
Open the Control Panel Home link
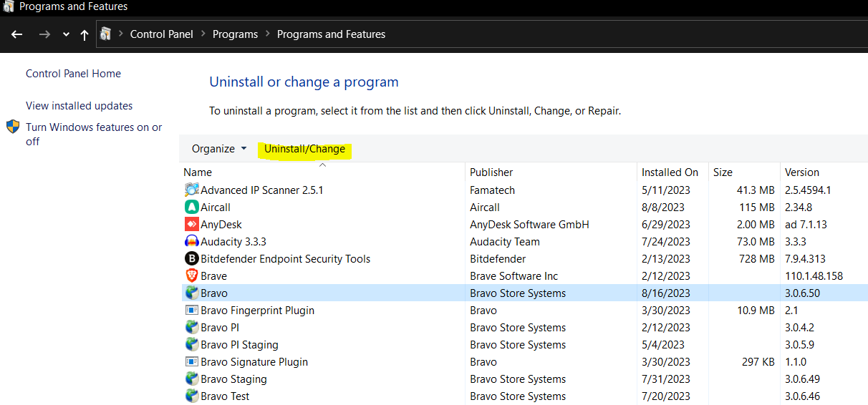click(x=73, y=74)
